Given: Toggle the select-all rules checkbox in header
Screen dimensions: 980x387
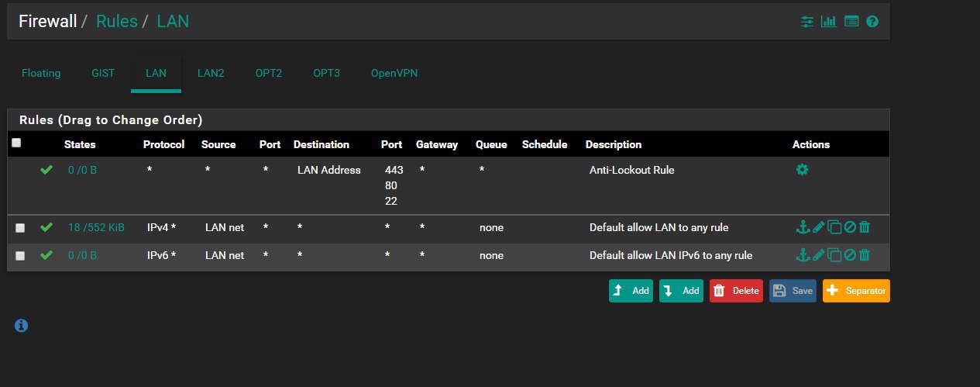Looking at the screenshot, I should tap(17, 143).
